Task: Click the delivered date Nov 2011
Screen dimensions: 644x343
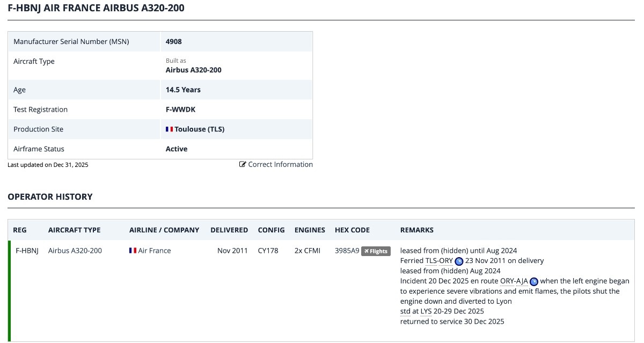Action: pos(232,251)
